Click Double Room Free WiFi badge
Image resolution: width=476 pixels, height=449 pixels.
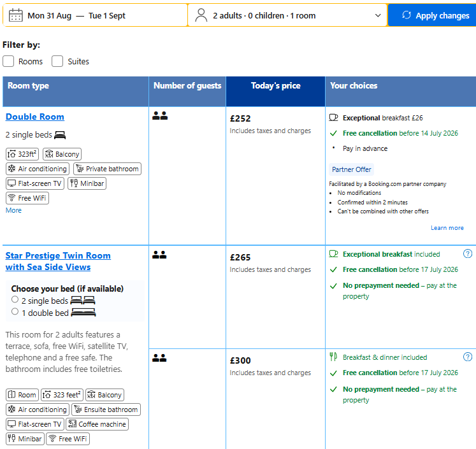pyautogui.click(x=27, y=198)
